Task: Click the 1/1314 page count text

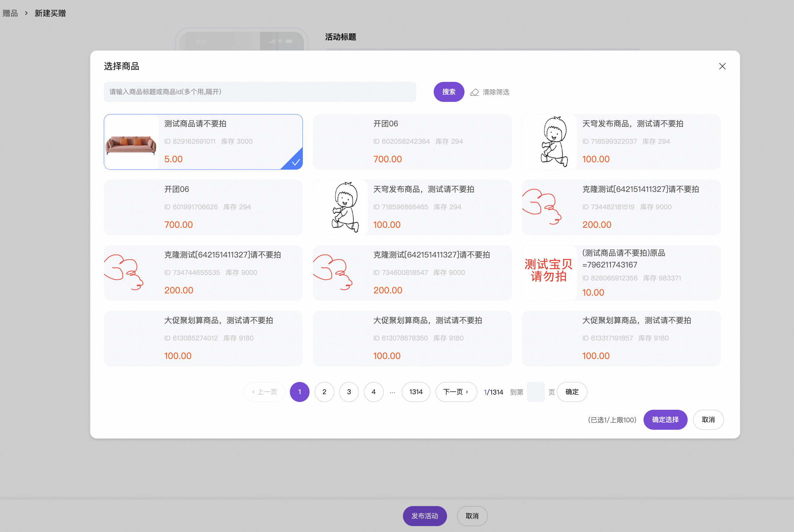Action: (493, 392)
